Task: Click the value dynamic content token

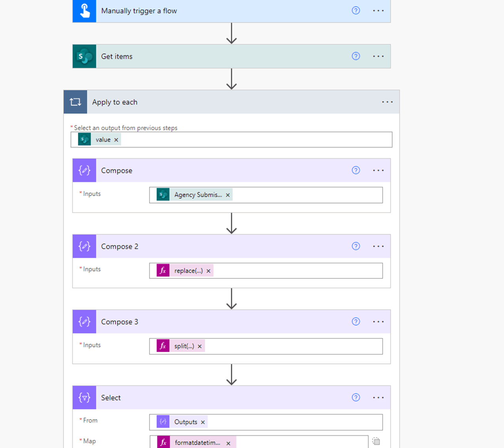Action: point(99,140)
